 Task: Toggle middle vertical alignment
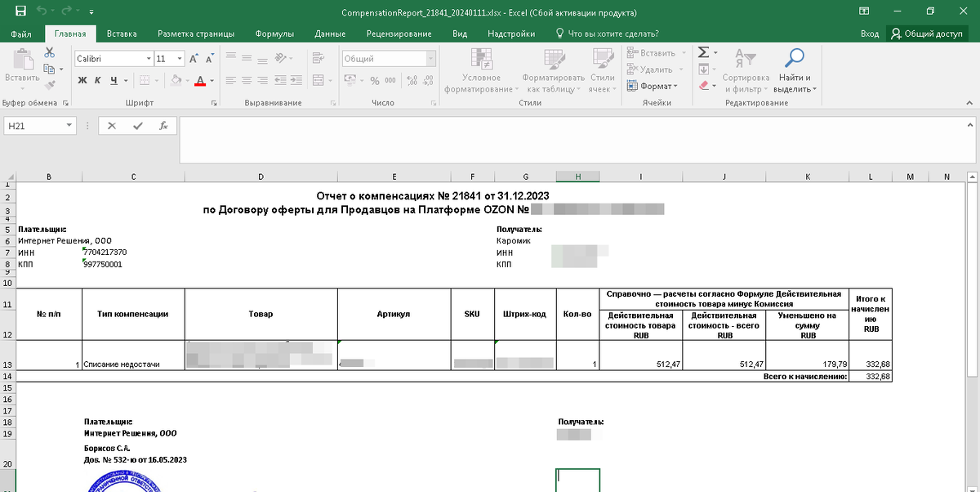tap(247, 58)
